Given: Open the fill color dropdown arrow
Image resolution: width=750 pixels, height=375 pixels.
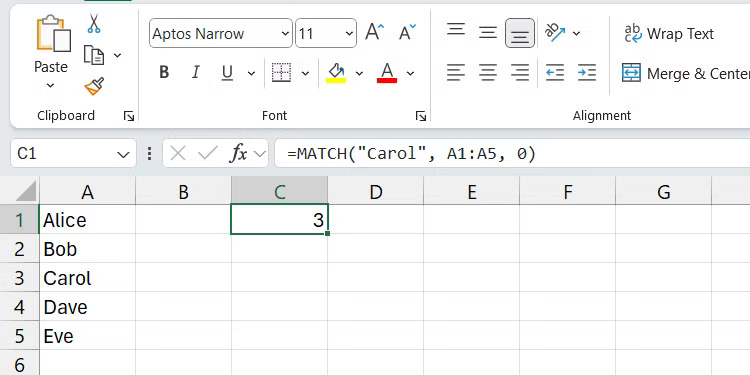Looking at the screenshot, I should (359, 73).
